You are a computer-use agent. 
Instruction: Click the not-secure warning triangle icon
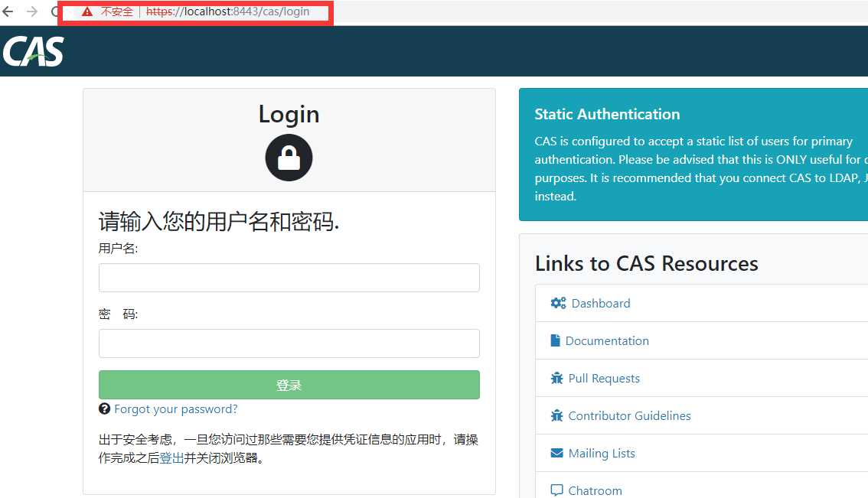[x=87, y=11]
